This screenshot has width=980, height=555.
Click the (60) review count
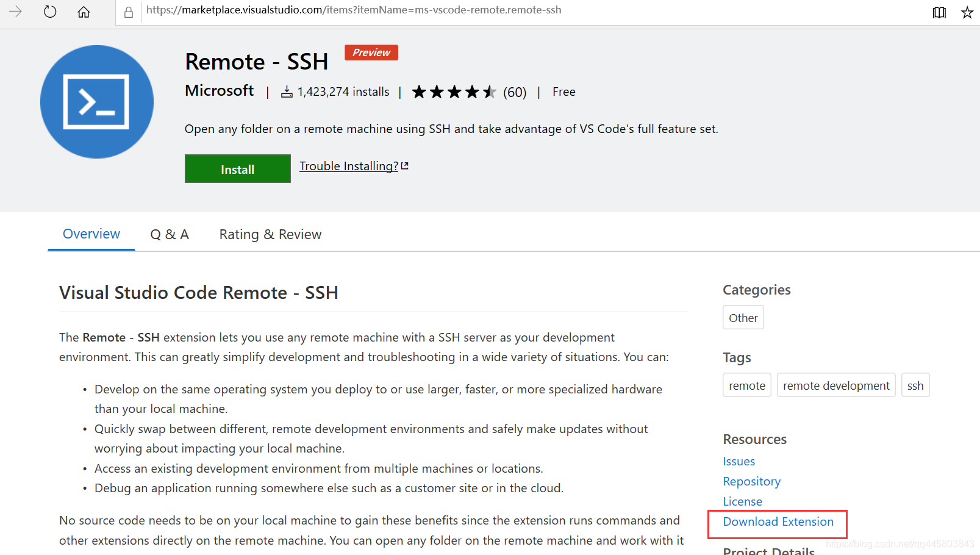(x=515, y=92)
